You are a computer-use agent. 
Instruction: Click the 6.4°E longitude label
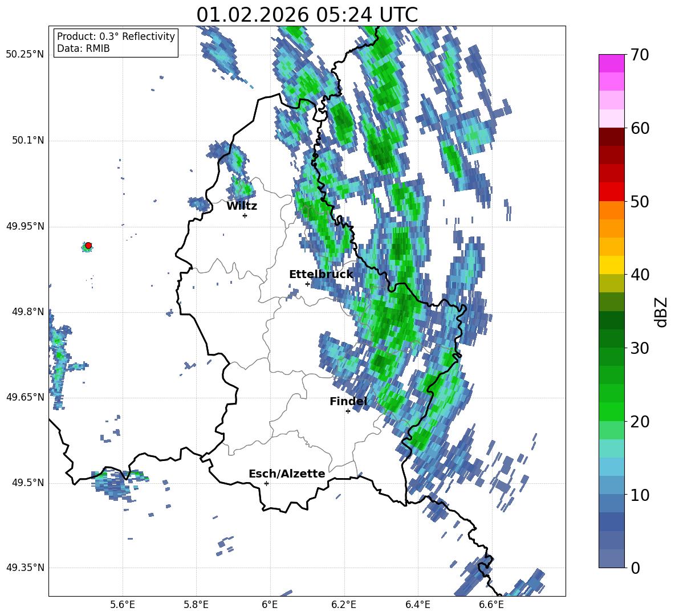(417, 605)
